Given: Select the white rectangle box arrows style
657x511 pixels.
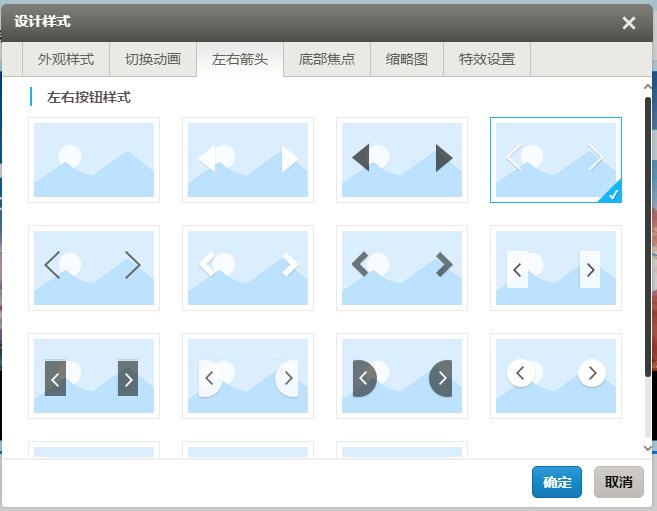Looking at the screenshot, I should click(x=556, y=267).
